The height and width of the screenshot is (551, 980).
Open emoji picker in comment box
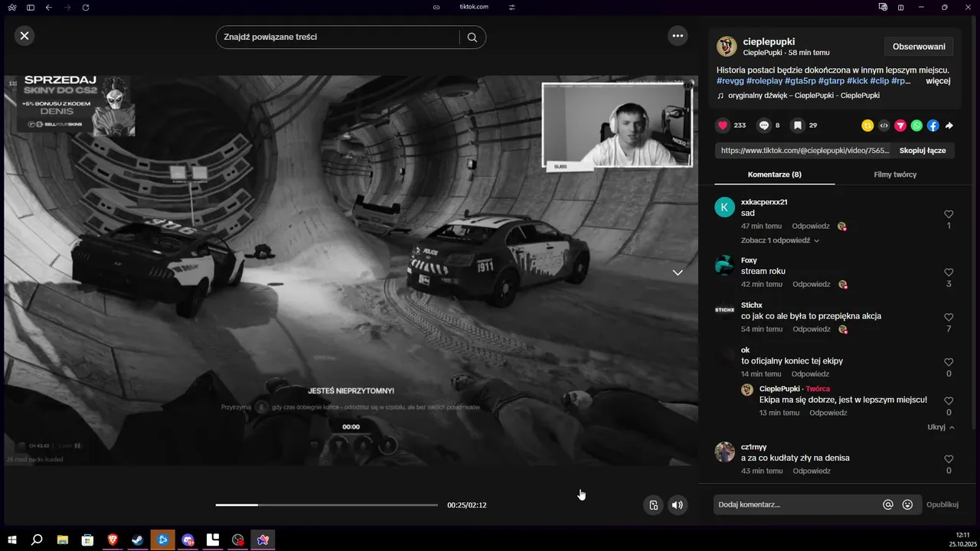[x=907, y=504]
